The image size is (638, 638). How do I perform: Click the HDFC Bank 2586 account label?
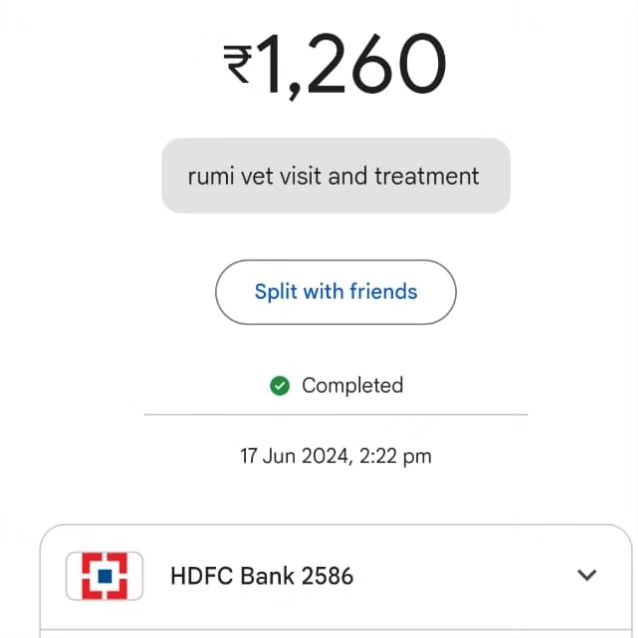pyautogui.click(x=261, y=576)
